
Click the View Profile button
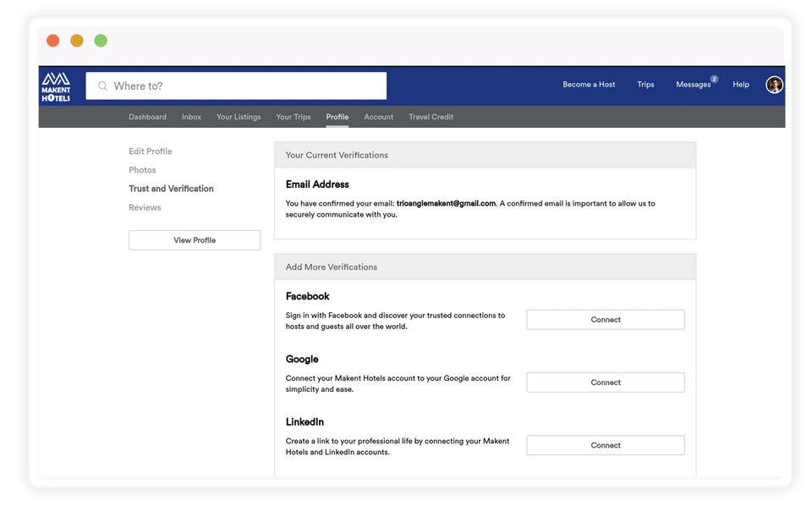[195, 240]
